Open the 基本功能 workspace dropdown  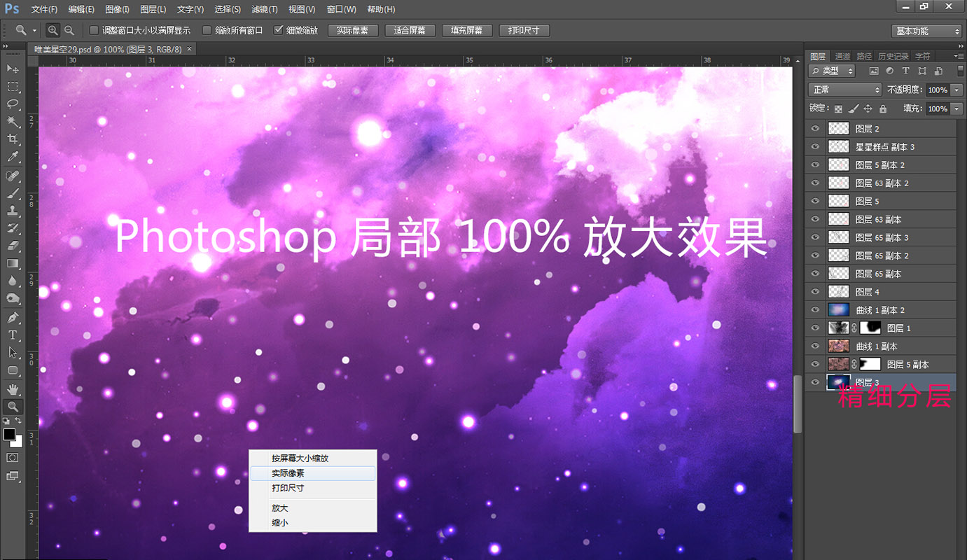(x=928, y=31)
